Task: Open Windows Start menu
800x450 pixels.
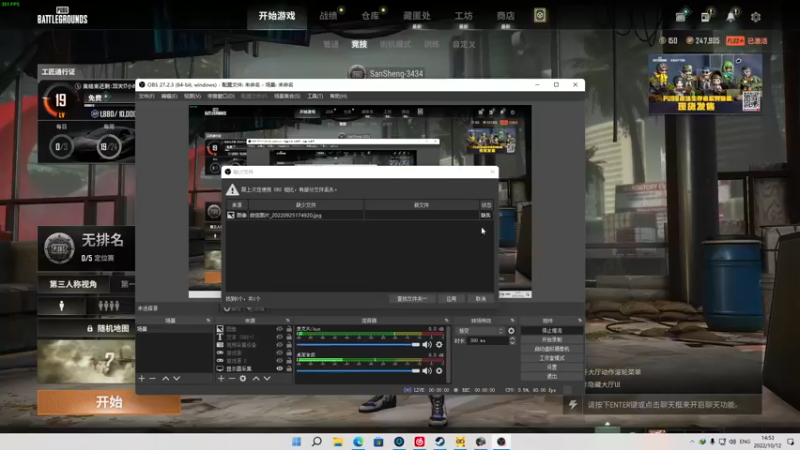Action: 296,441
